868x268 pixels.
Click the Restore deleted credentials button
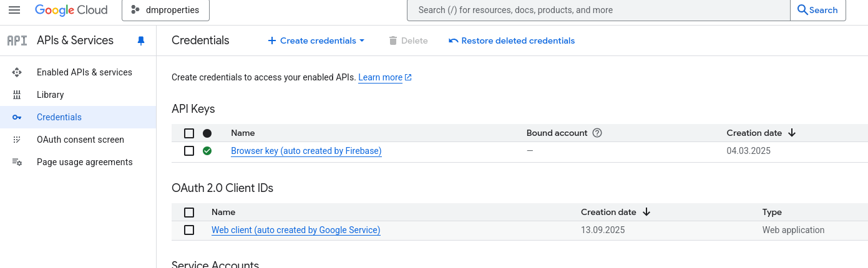tap(512, 41)
